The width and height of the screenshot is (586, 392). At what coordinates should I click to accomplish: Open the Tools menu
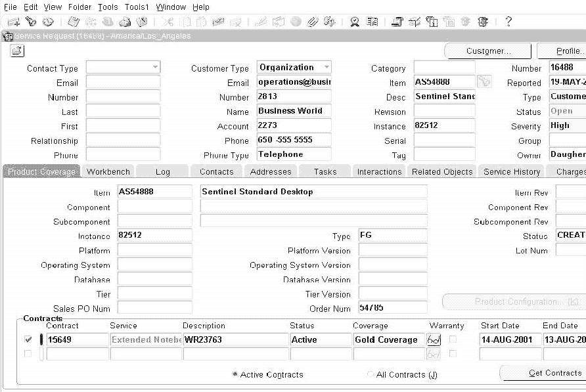point(108,7)
